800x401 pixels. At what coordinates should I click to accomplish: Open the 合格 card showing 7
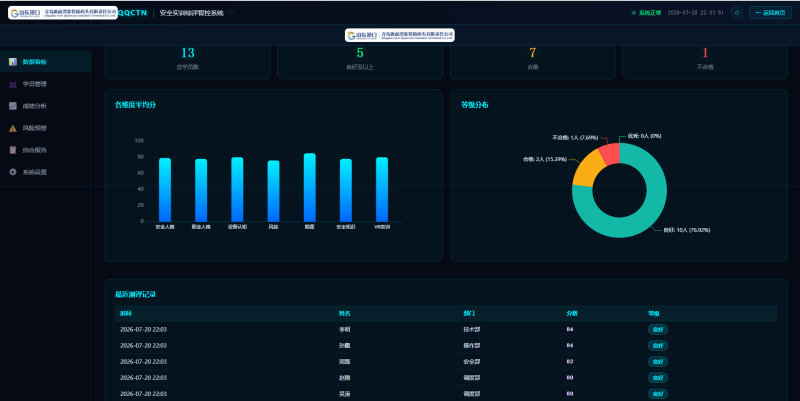[532, 62]
